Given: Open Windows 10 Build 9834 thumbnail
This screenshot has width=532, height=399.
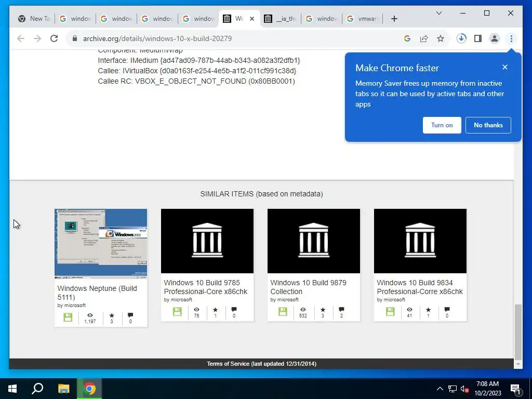Looking at the screenshot, I should tap(420, 241).
